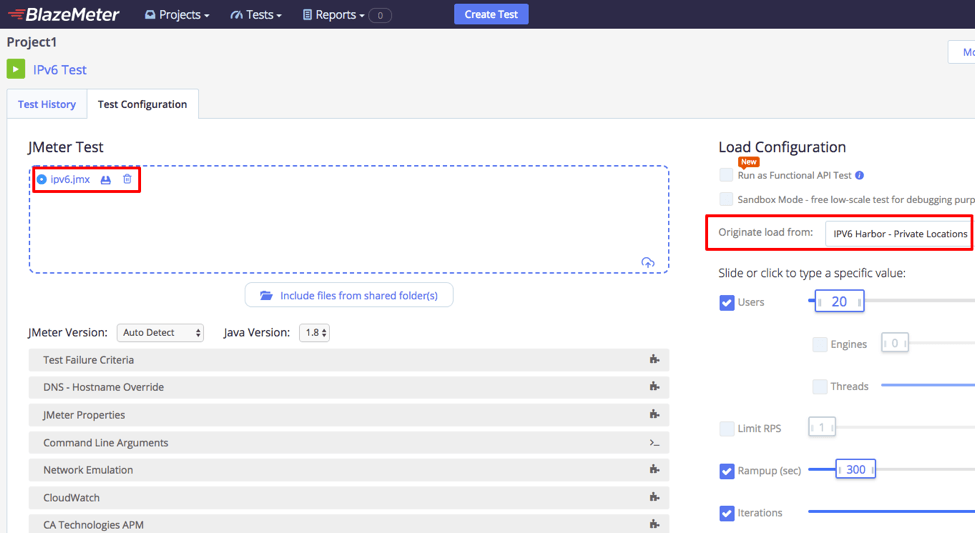Screen dimensions: 975x533
Task: Open the Java Version 1.8 dropdown
Action: [315, 333]
